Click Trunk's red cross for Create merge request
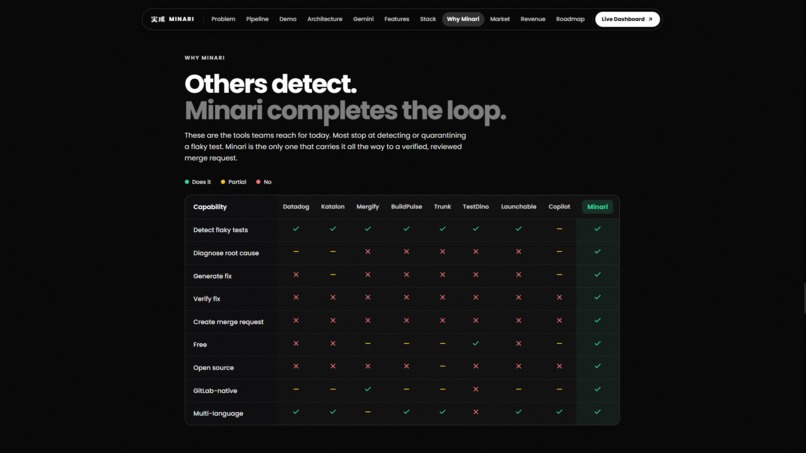 [442, 320]
